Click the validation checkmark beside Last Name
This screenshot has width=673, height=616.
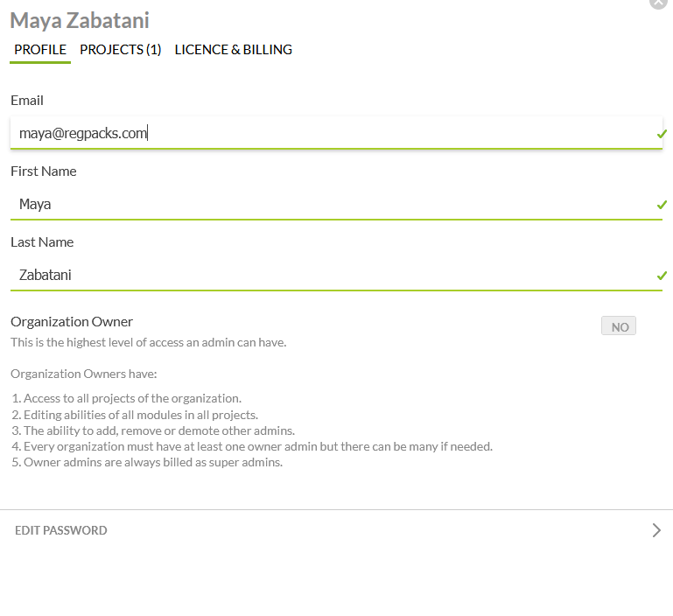click(x=662, y=276)
